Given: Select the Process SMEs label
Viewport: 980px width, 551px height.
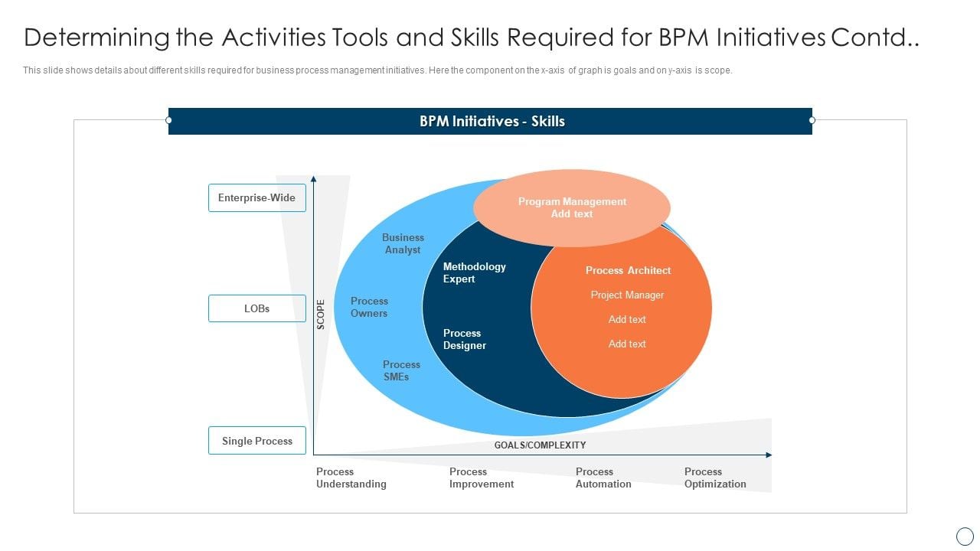Looking at the screenshot, I should [401, 371].
